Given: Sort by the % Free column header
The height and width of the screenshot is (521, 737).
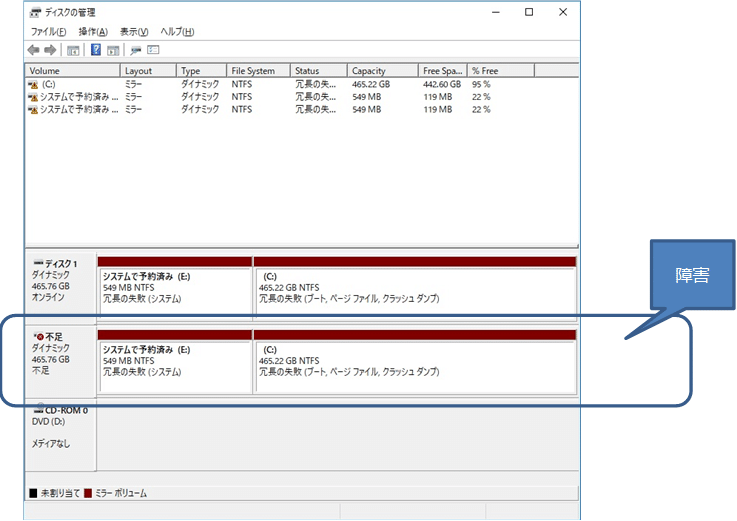Looking at the screenshot, I should (501, 71).
